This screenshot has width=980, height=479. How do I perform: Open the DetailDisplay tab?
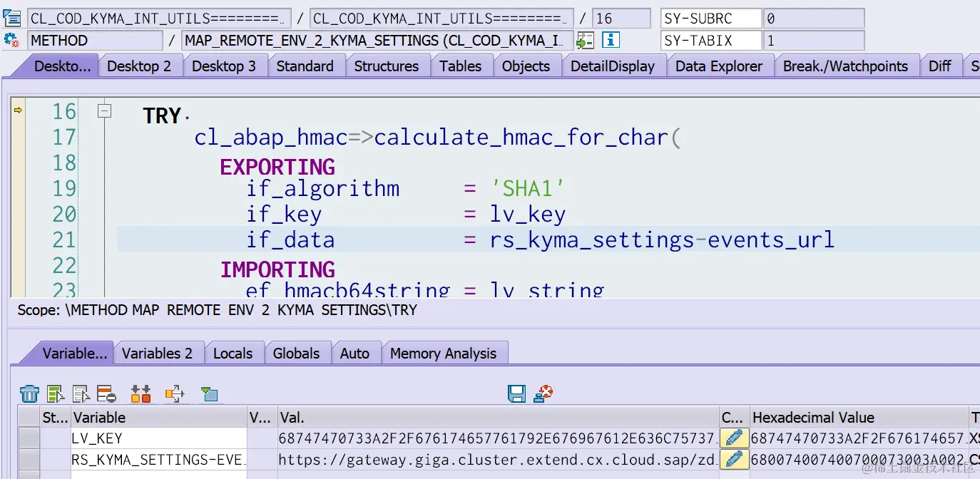613,66
